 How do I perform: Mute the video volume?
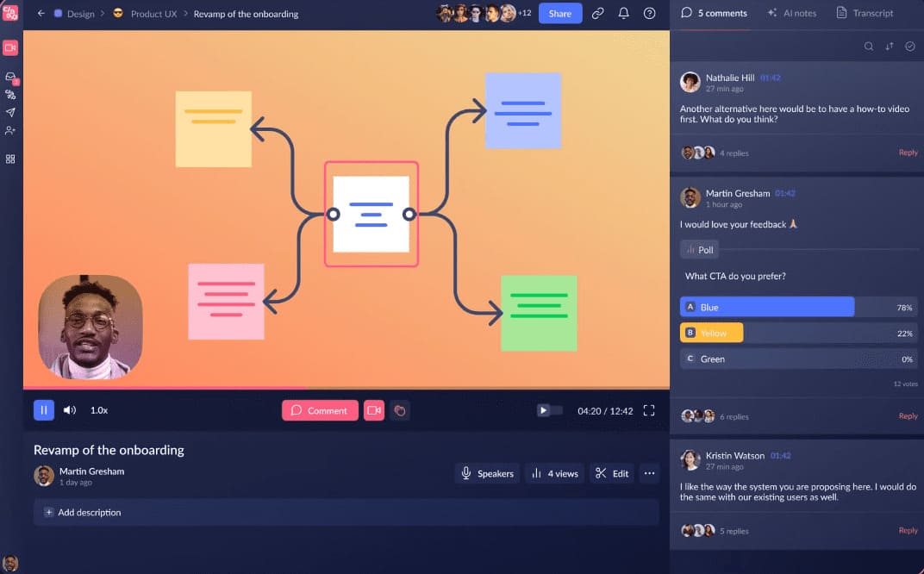(70, 410)
